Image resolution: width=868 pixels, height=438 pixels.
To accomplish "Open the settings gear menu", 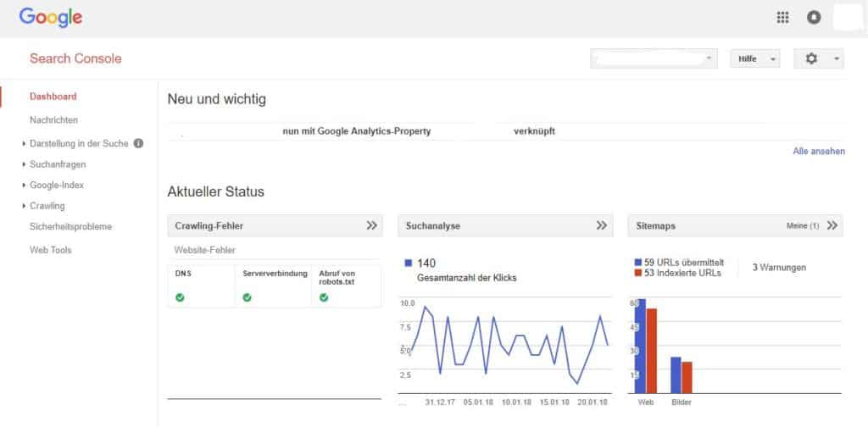I will [811, 58].
